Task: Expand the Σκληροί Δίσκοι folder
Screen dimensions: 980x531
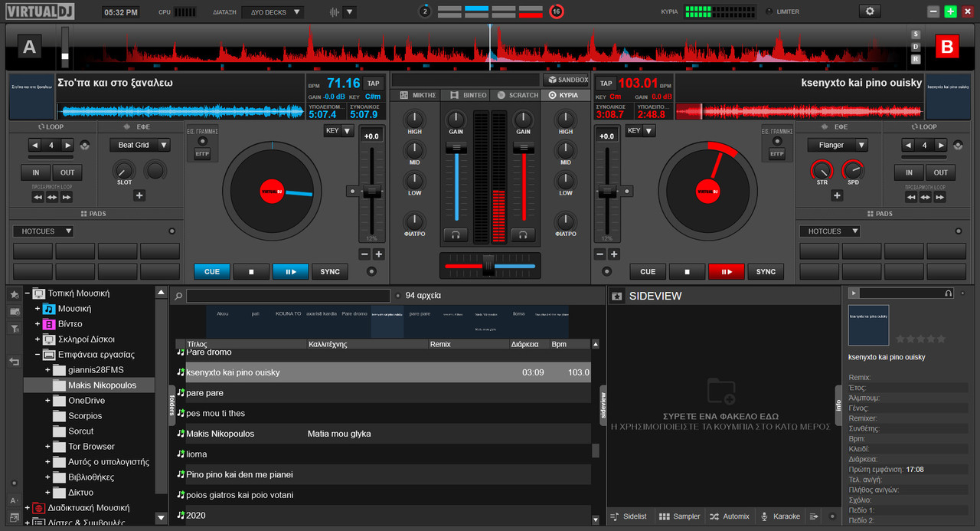Action: (38, 339)
